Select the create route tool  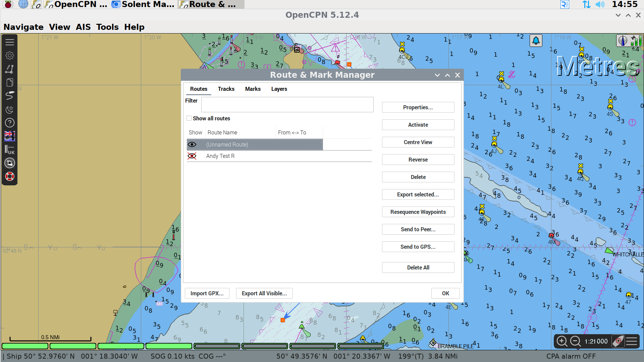click(10, 69)
